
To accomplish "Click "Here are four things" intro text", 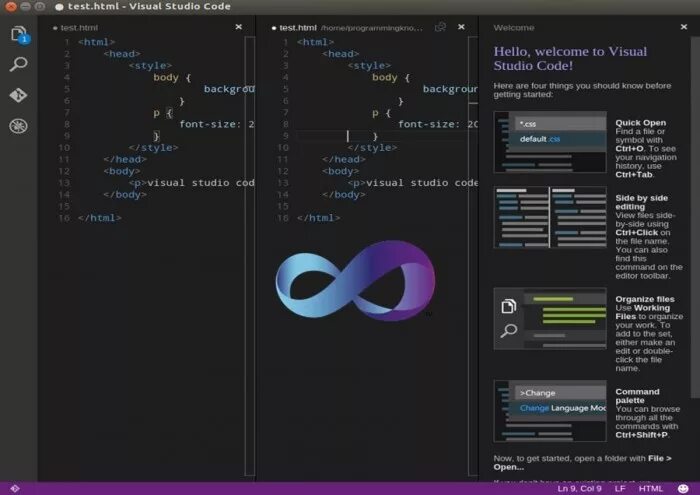I will [x=582, y=90].
